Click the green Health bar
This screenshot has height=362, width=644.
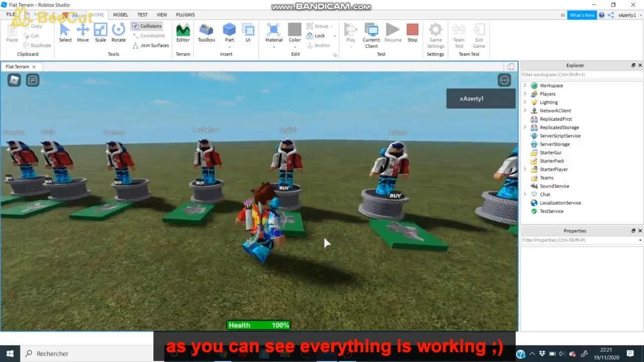258,325
